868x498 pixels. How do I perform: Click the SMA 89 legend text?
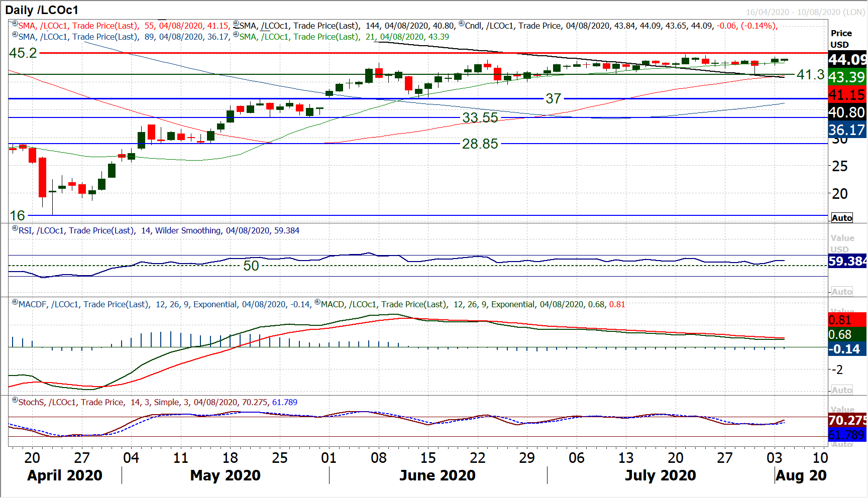pos(124,37)
